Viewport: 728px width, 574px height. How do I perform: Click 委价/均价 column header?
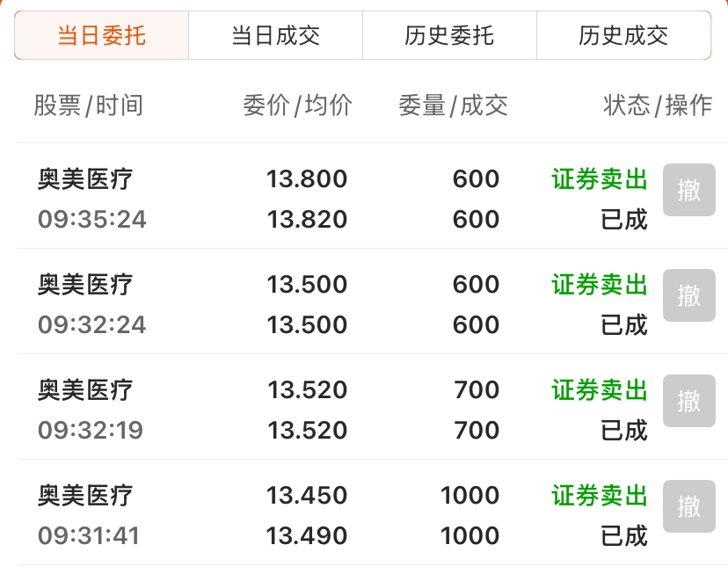point(297,105)
